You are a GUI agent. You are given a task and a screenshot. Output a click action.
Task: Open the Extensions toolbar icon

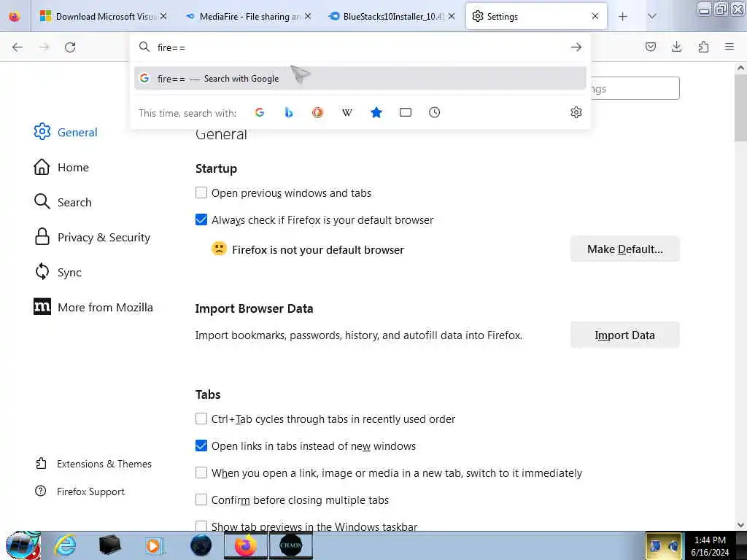pyautogui.click(x=703, y=47)
